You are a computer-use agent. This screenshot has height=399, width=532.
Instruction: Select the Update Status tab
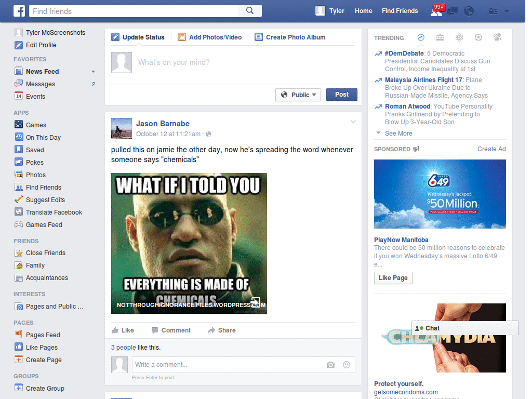point(138,37)
